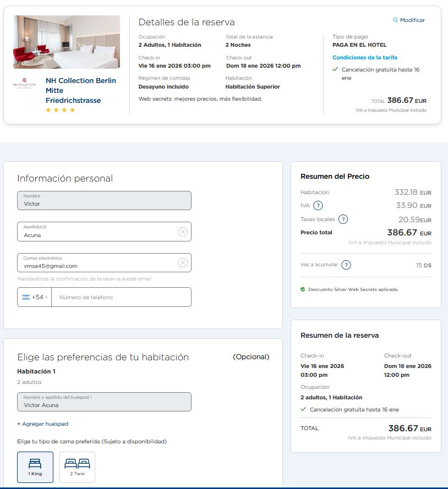Click the Vas a acumular help icon

click(x=346, y=265)
